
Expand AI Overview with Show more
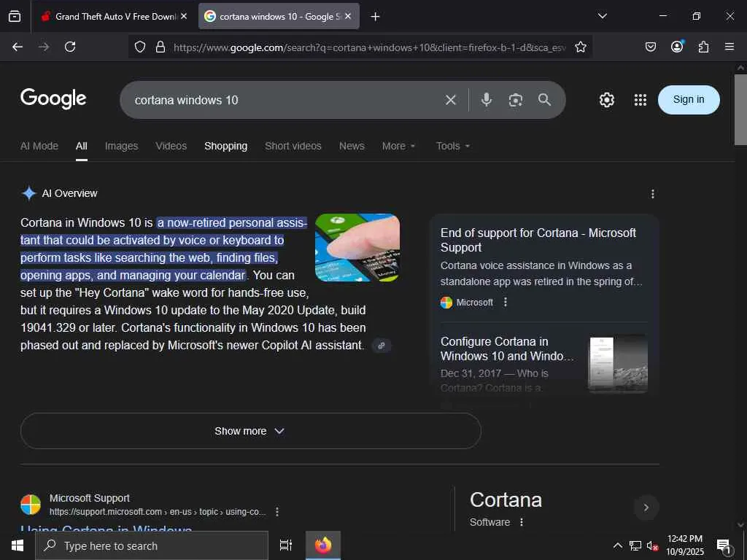(251, 431)
